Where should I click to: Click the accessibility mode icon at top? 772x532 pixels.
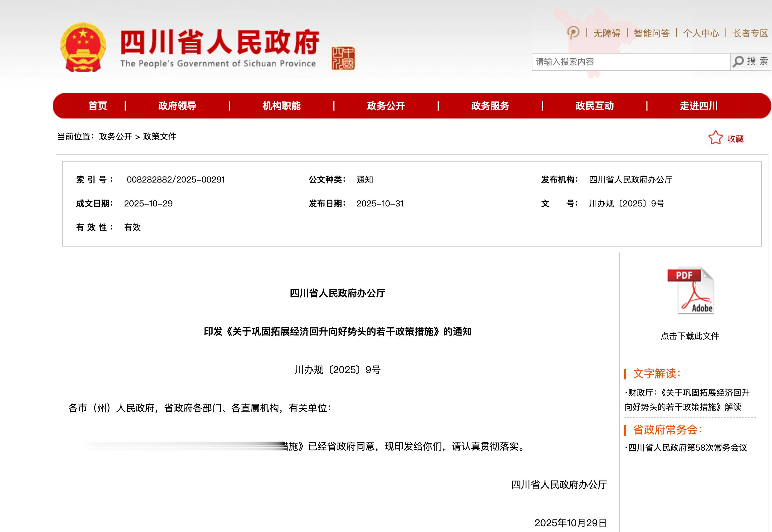click(573, 33)
